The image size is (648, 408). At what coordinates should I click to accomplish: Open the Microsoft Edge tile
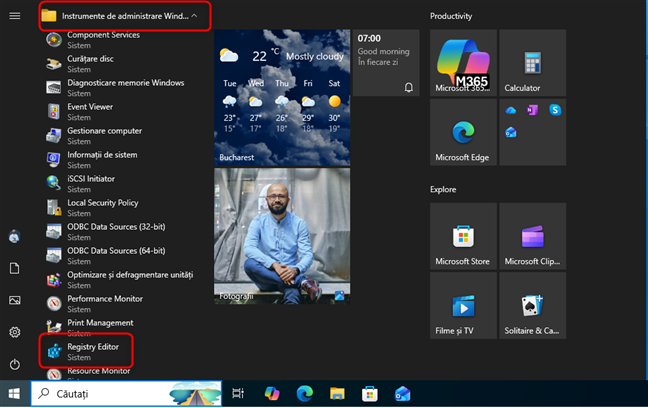(463, 132)
